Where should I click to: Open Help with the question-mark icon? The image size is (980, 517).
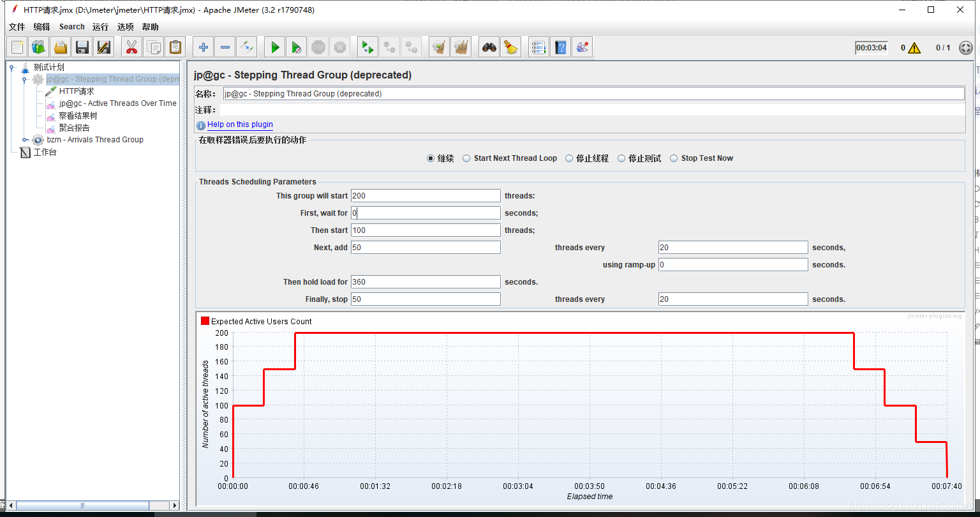tap(561, 47)
